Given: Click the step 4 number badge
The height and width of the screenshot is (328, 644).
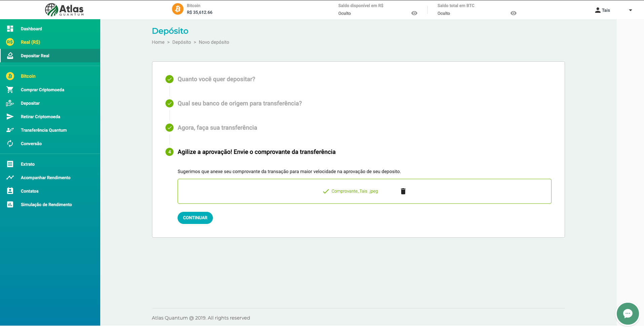Looking at the screenshot, I should (169, 152).
